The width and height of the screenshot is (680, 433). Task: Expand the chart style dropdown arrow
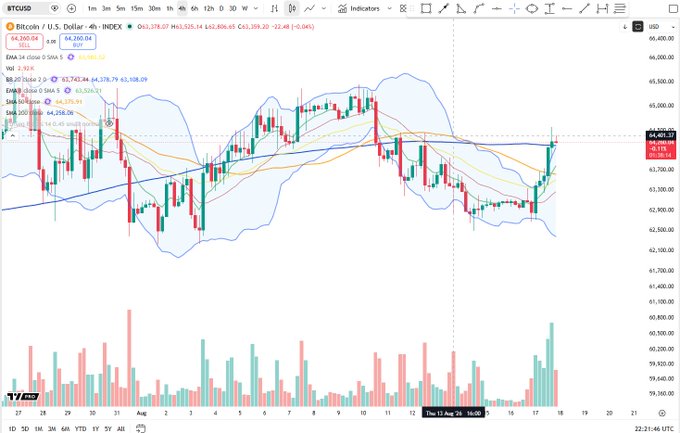click(x=324, y=8)
